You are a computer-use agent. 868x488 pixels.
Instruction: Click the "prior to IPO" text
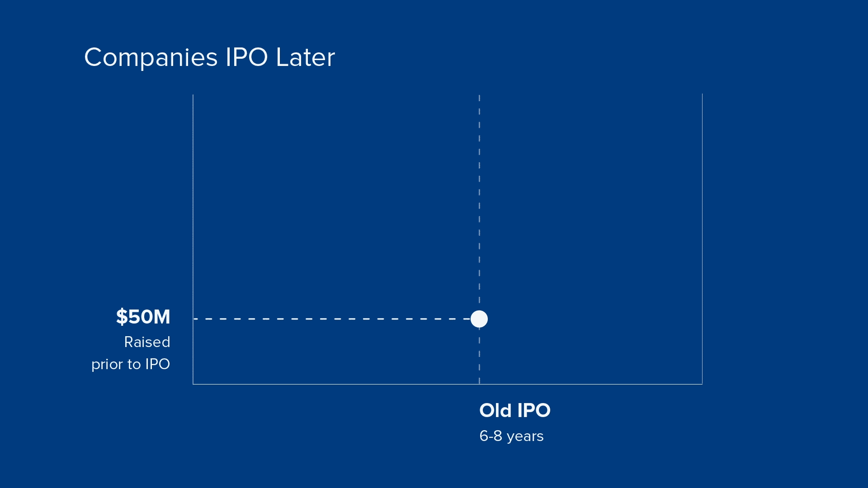pos(131,364)
